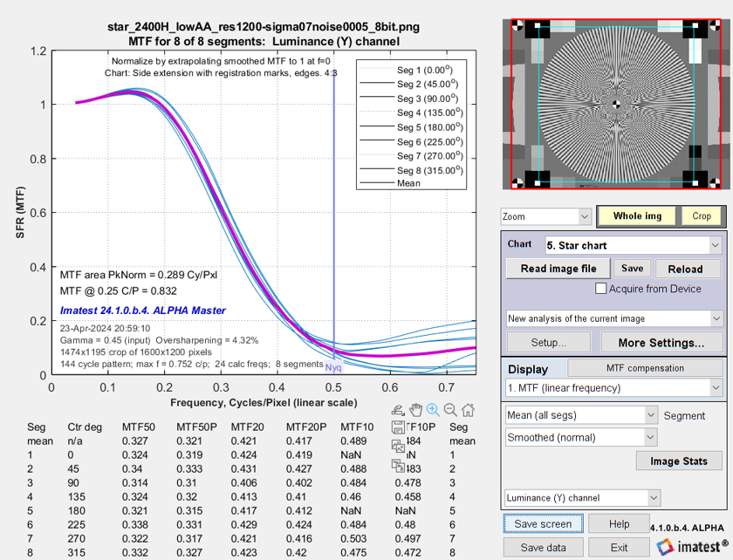Click the Copy as Image icon
The width and height of the screenshot is (733, 560).
(398, 446)
